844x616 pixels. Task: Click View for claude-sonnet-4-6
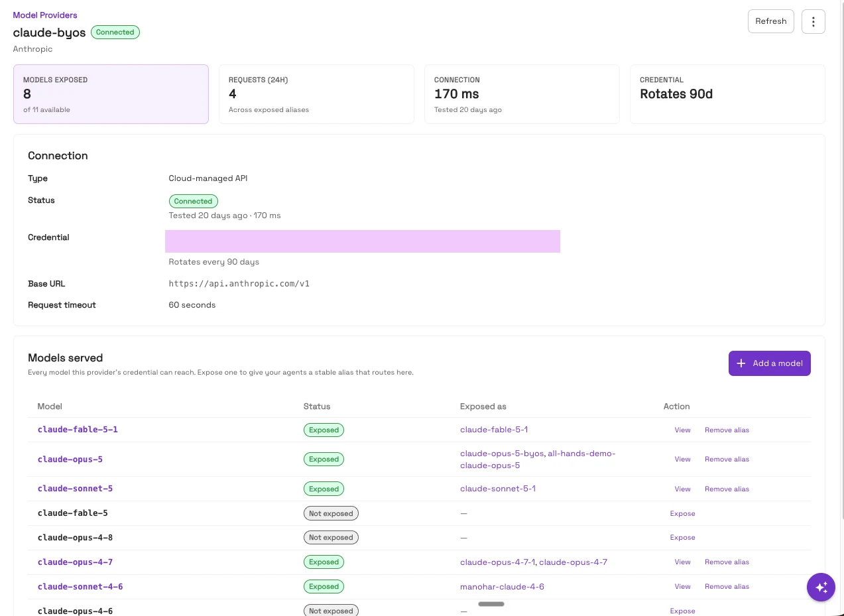(x=682, y=586)
